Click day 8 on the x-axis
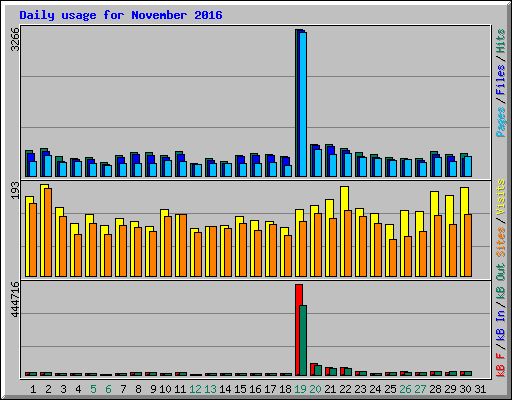 point(138,389)
